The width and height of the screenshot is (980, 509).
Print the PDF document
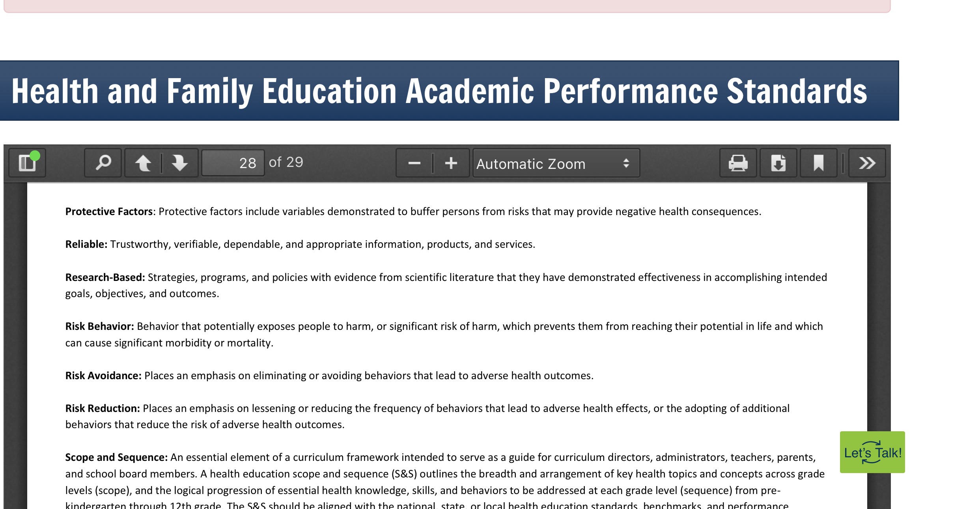(738, 163)
